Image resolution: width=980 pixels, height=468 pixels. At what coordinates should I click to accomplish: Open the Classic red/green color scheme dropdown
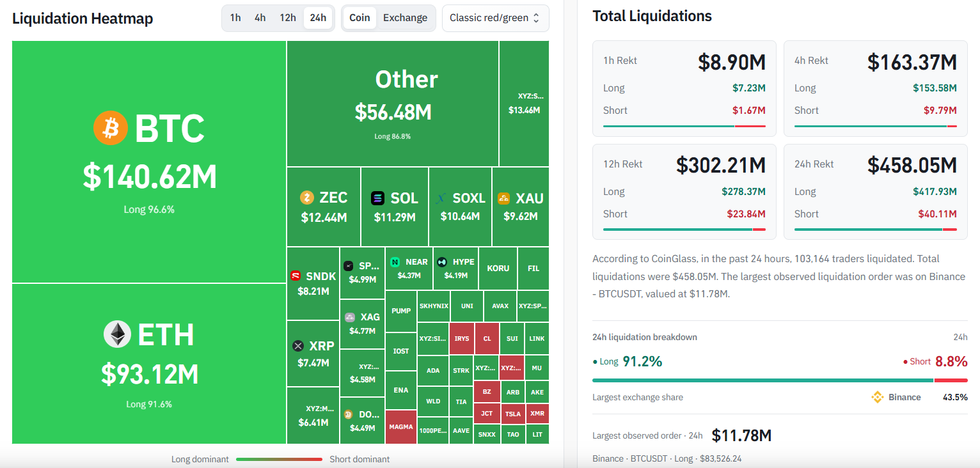pos(496,18)
